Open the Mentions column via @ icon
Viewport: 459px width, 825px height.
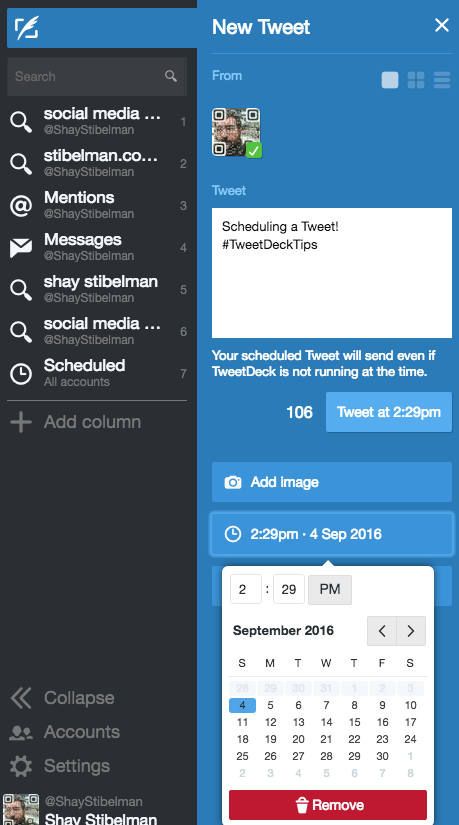click(21, 206)
